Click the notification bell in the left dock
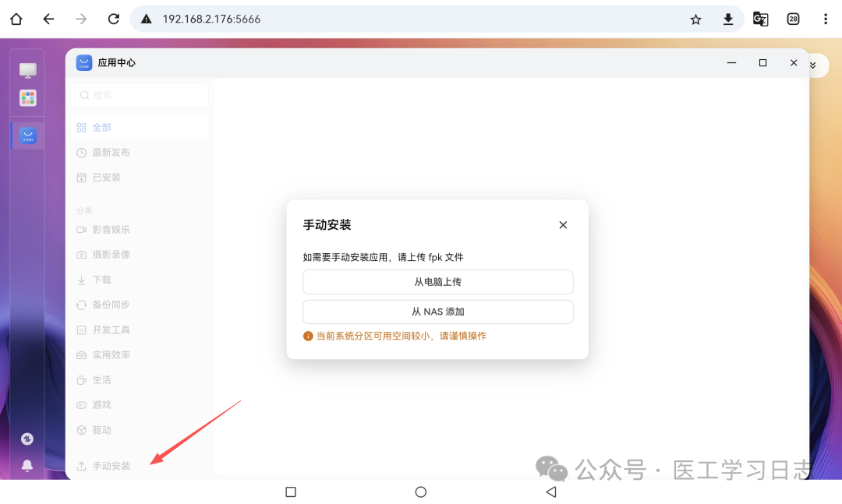The width and height of the screenshot is (842, 504). [27, 466]
